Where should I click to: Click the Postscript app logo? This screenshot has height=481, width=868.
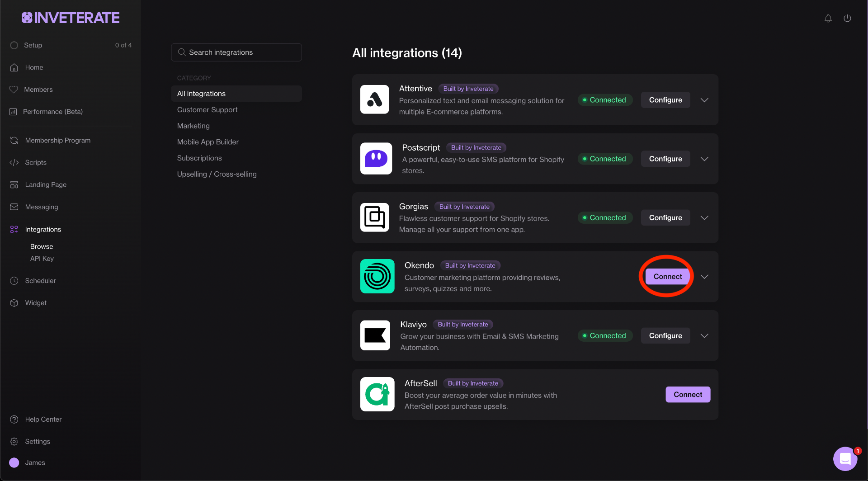click(376, 159)
